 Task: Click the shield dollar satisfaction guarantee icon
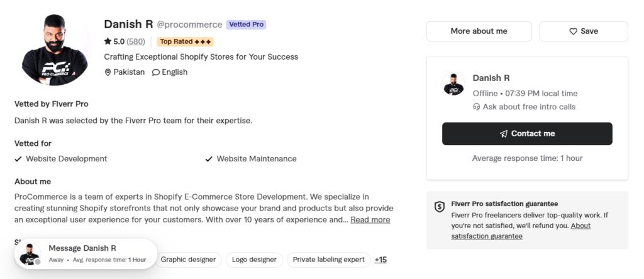440,207
